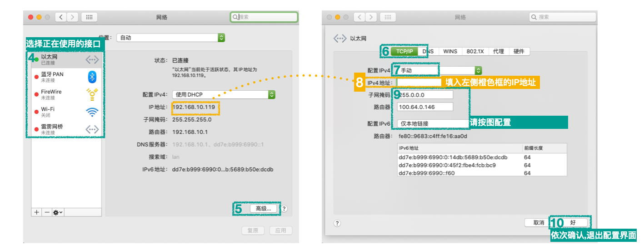Click the 高级... advanced button
This screenshot has width=644, height=250.
(263, 209)
